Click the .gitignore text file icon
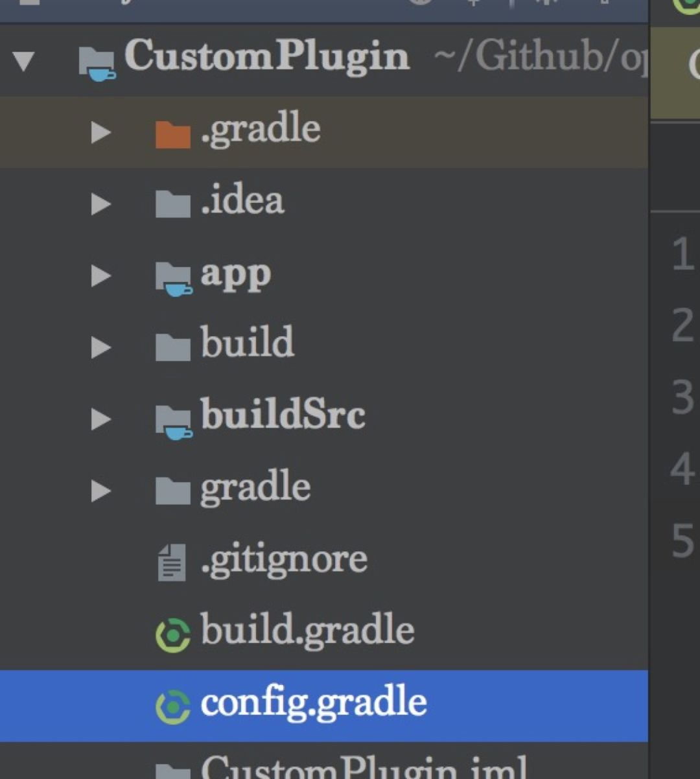The image size is (700, 779). (172, 562)
